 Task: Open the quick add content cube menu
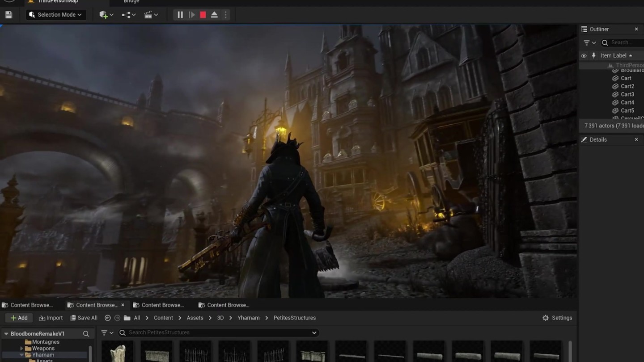click(x=106, y=15)
